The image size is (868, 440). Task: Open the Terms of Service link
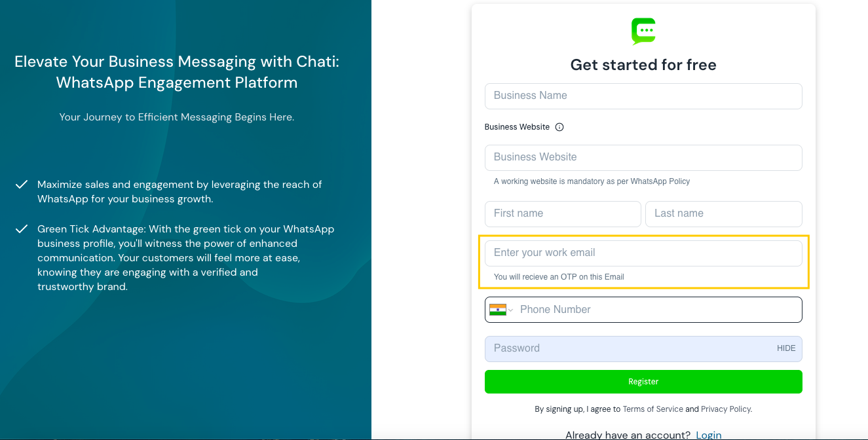652,409
